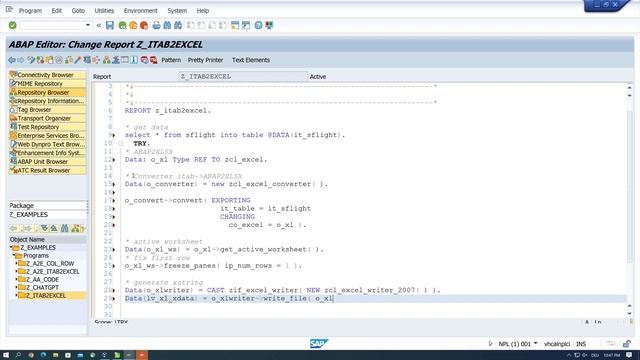Select Test Repository in navigation list

[x=47, y=127]
